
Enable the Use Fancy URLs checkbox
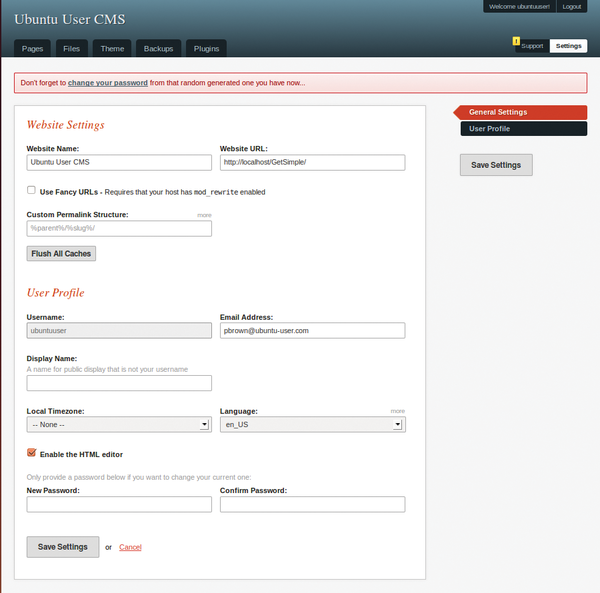[31, 190]
